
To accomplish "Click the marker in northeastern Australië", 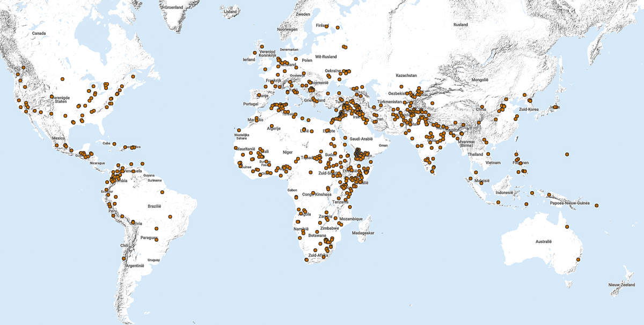I will click(566, 227).
